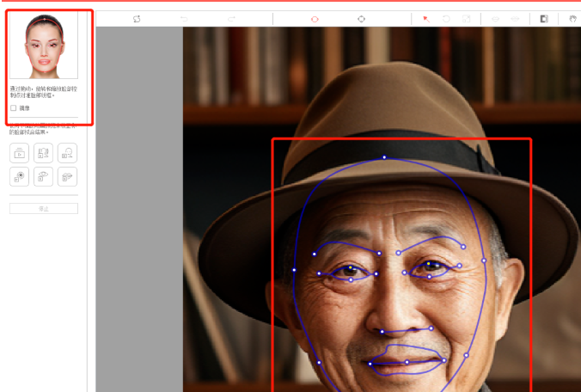
Task: Toggle the 镜像 mirror checkbox
Action: (14, 108)
